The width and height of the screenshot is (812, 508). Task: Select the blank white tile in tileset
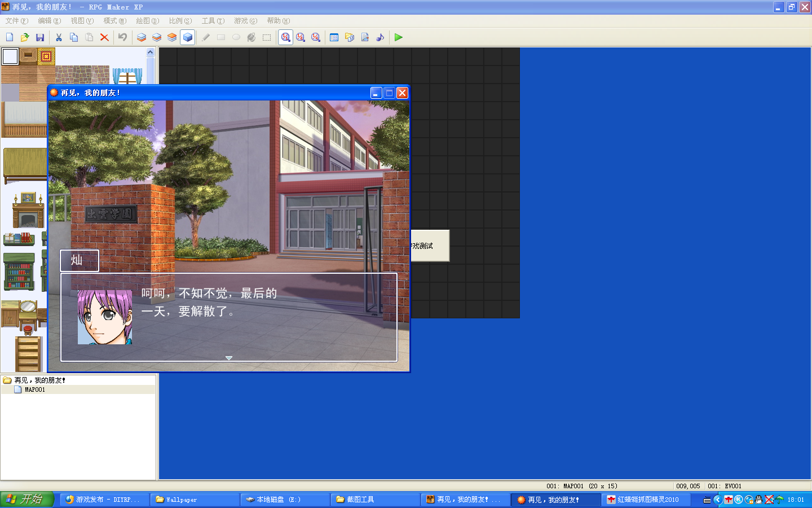(x=10, y=56)
